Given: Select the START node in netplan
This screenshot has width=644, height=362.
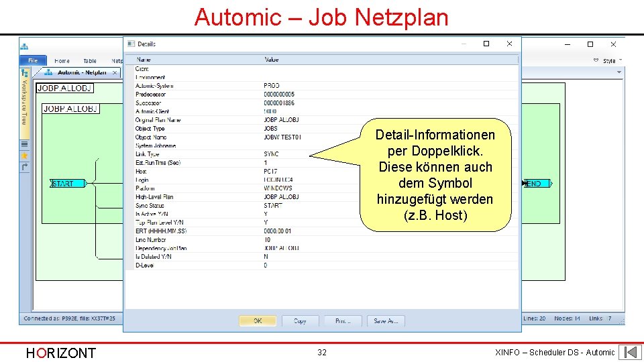Looking at the screenshot, I should point(68,184).
